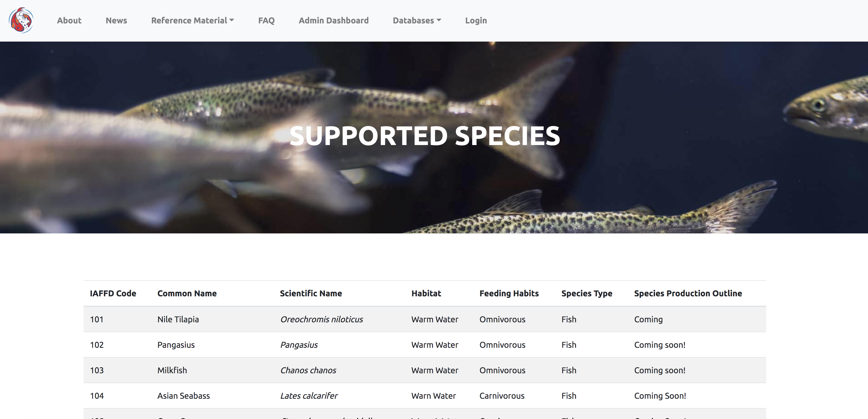Click the Login link
Screen dimensions: 868x419
pos(476,21)
